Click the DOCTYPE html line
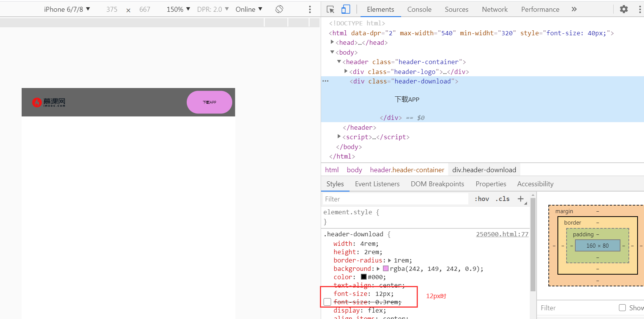644x319 pixels. pyautogui.click(x=357, y=23)
